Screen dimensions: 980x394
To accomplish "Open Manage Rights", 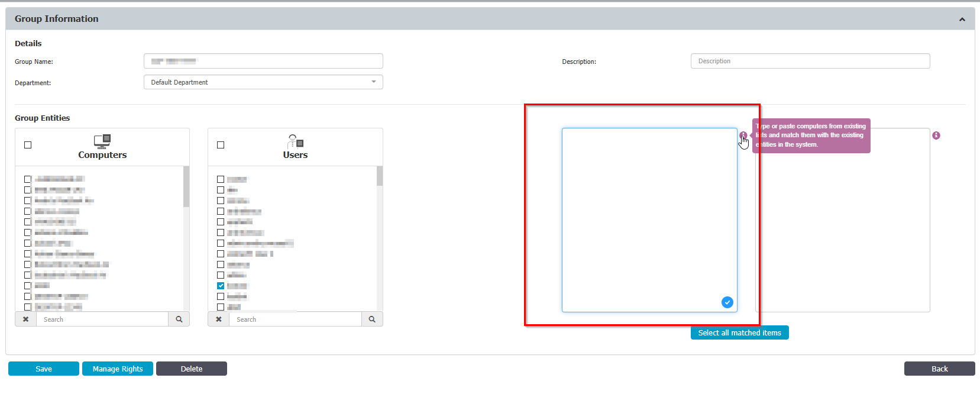I will [x=118, y=369].
